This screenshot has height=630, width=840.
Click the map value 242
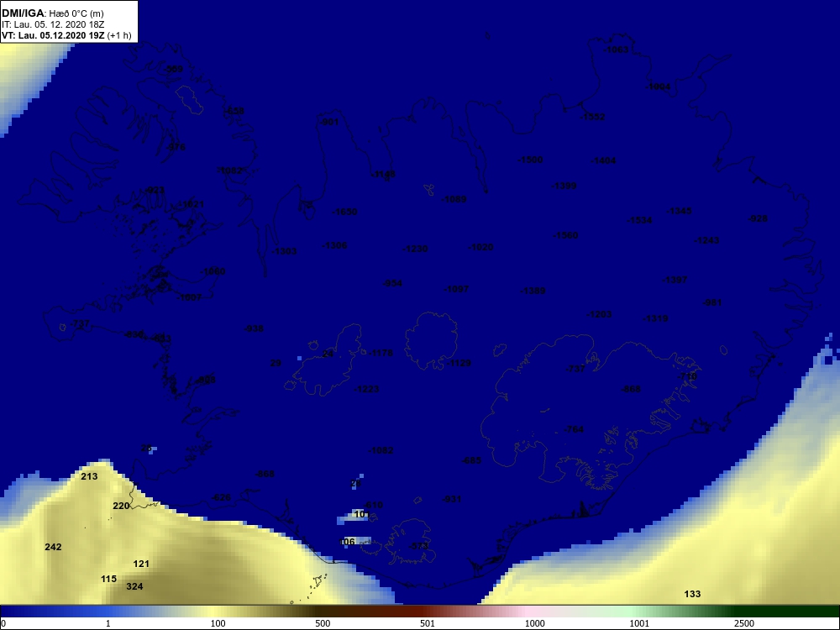(x=53, y=547)
